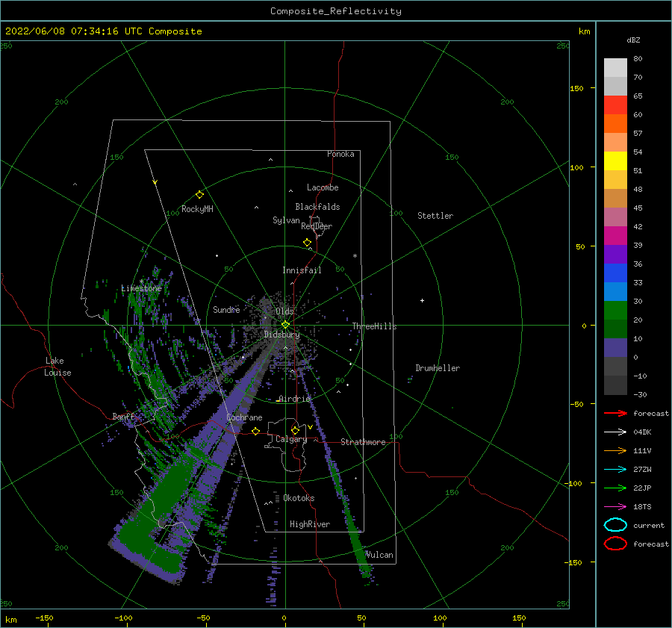The height and width of the screenshot is (628, 672).
Task: Click the Airdrie label
Action: (x=294, y=399)
